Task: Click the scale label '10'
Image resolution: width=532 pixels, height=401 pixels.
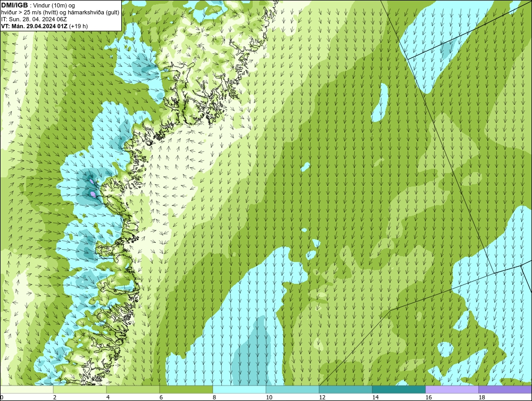Action: point(269,397)
